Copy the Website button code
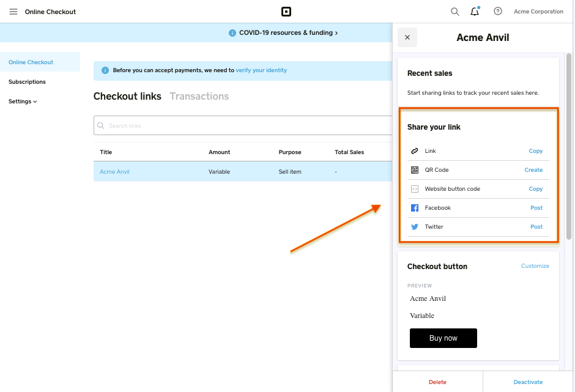 pos(535,189)
